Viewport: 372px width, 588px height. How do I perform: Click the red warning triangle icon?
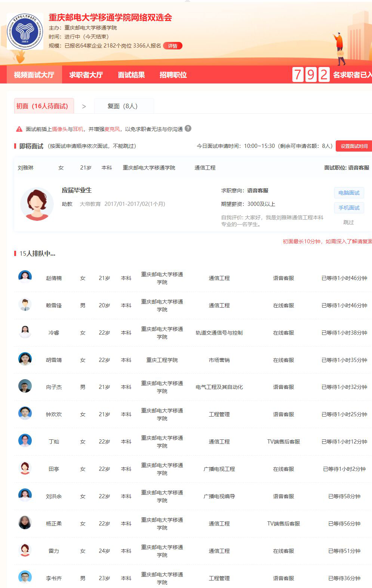click(x=19, y=129)
